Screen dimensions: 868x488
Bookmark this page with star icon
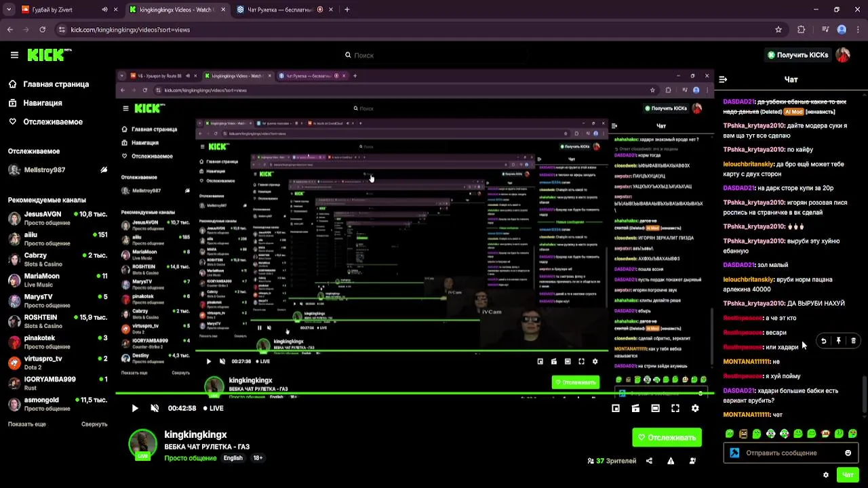pos(778,30)
